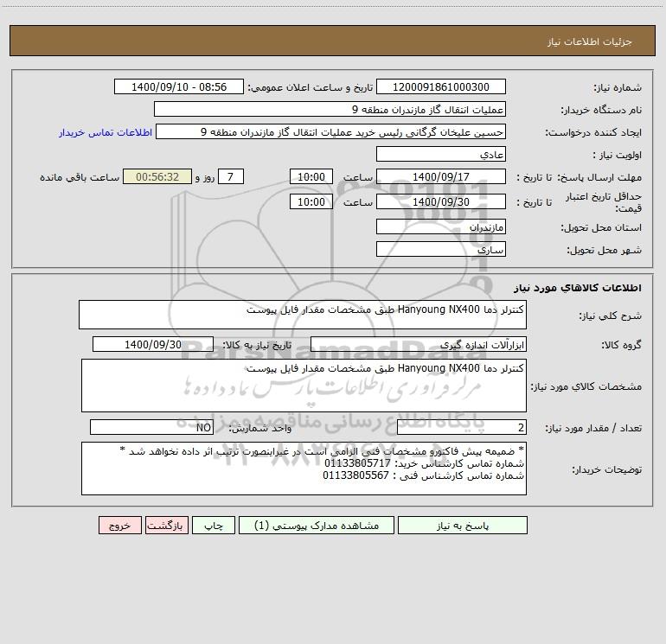Viewport: 666px width, 644px height.
Task: Click label 'ایجاد کننده درخواست:'
Action: click(x=593, y=133)
